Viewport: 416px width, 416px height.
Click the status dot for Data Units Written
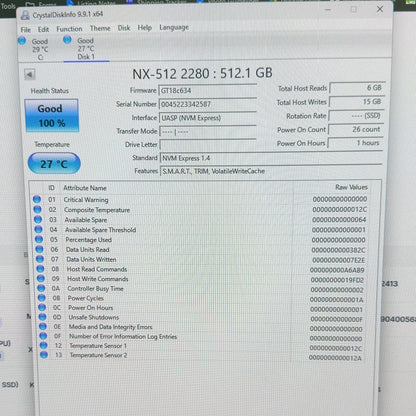tap(40, 259)
